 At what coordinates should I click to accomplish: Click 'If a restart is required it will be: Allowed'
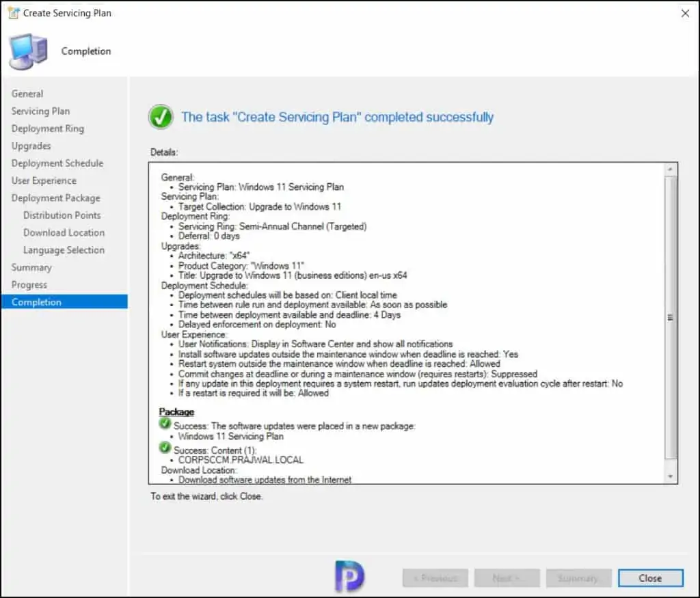coord(254,393)
